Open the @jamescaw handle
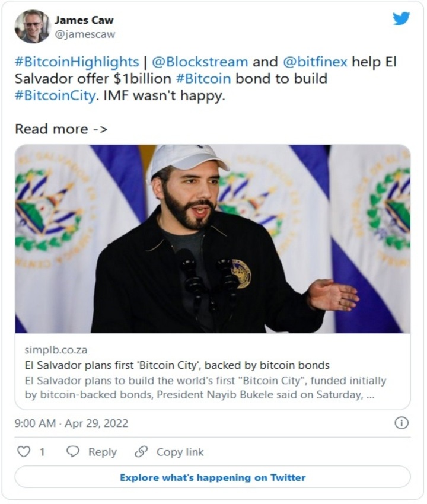 [x=85, y=34]
